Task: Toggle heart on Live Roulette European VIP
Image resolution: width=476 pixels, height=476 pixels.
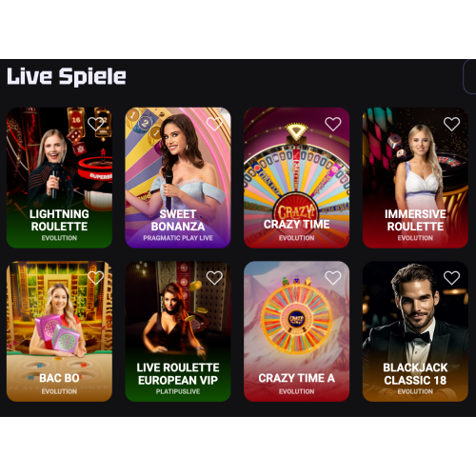Action: (x=214, y=278)
